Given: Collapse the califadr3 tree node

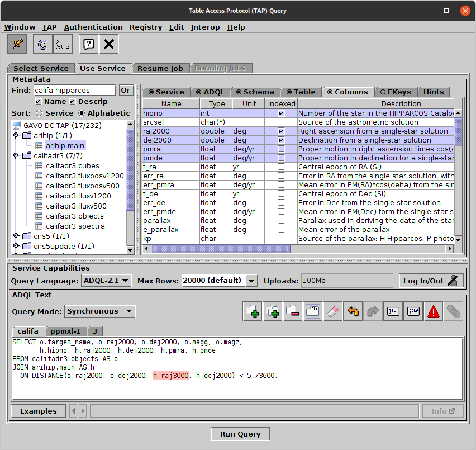Looking at the screenshot, I should [16, 156].
